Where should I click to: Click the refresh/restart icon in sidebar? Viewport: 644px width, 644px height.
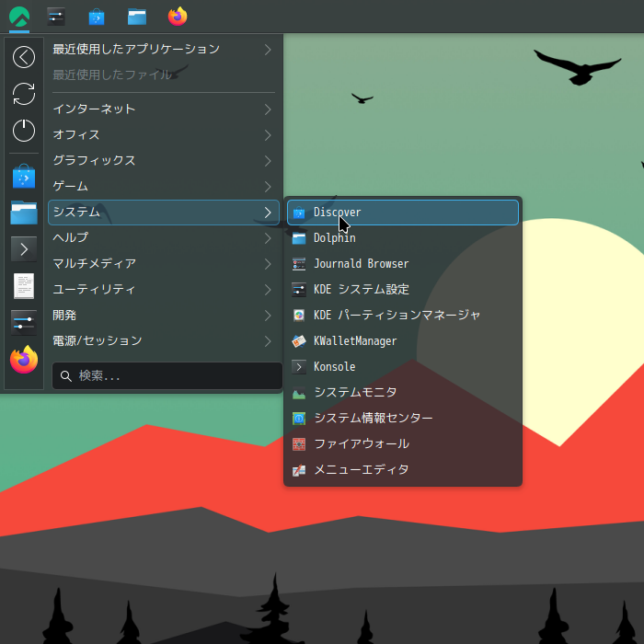(24, 94)
